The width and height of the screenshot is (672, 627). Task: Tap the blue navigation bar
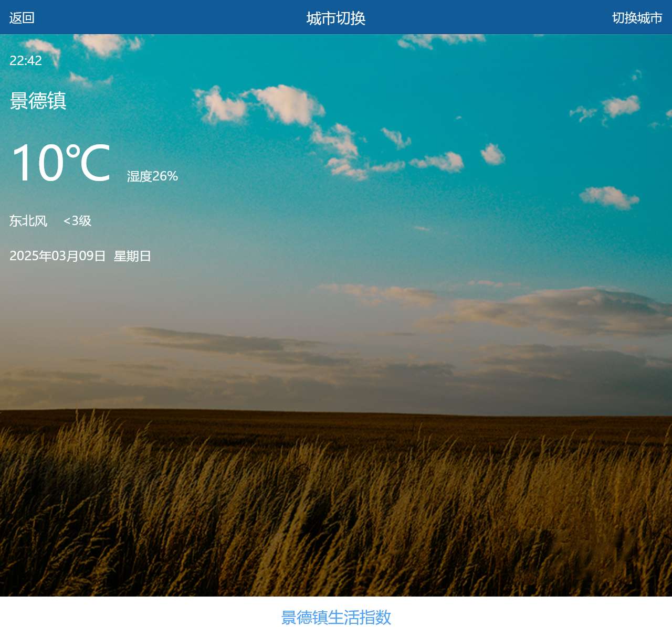tap(336, 18)
